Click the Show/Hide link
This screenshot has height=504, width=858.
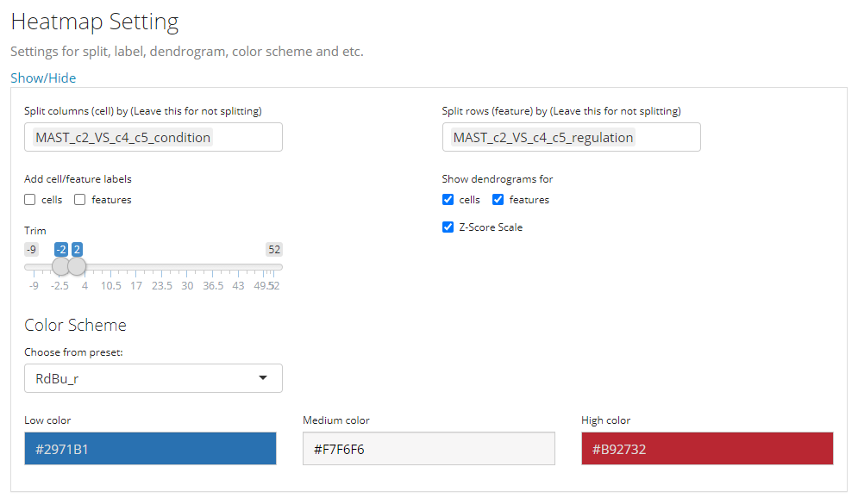tap(43, 78)
